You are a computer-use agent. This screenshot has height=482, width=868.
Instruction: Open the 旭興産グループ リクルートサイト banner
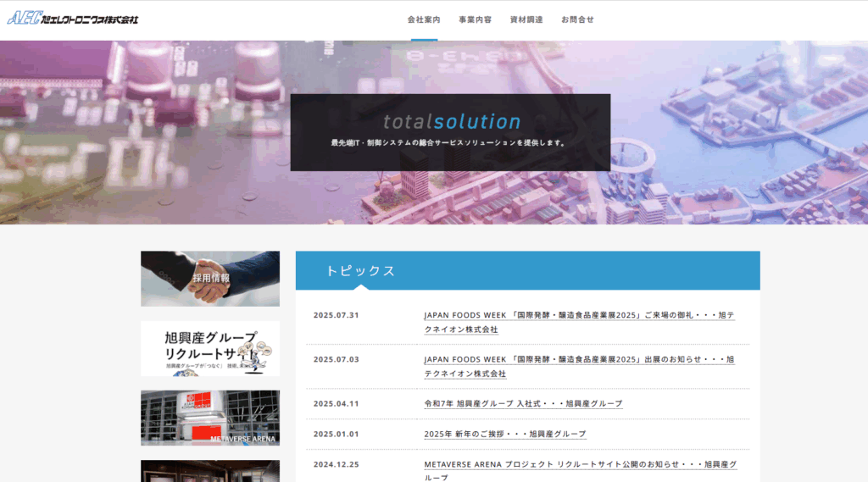(x=210, y=348)
